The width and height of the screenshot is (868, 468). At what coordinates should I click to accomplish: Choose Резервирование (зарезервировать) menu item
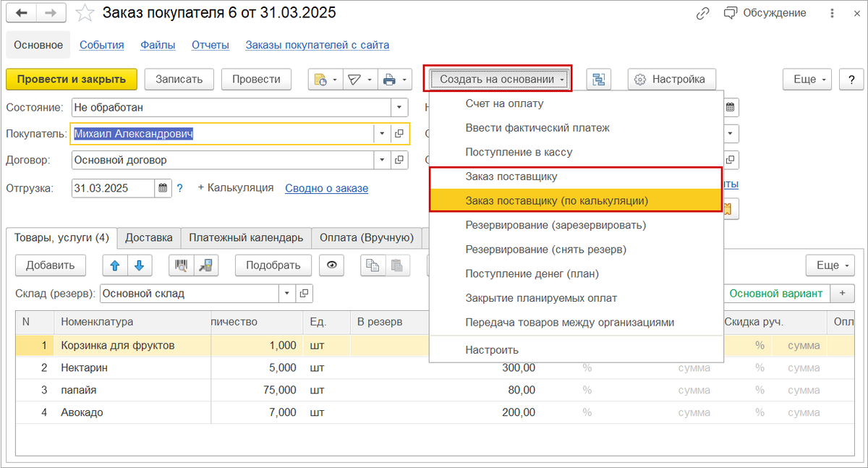[576, 225]
